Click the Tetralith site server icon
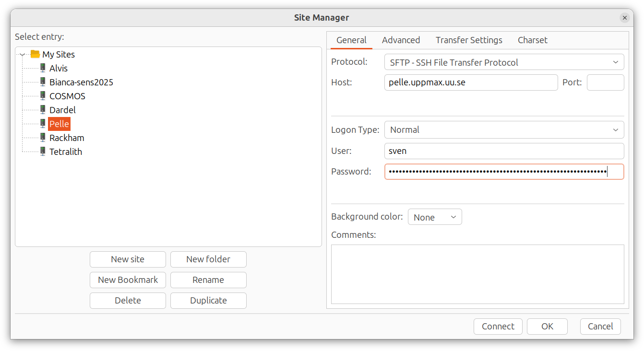Viewport: 644px width, 351px height. click(x=43, y=152)
